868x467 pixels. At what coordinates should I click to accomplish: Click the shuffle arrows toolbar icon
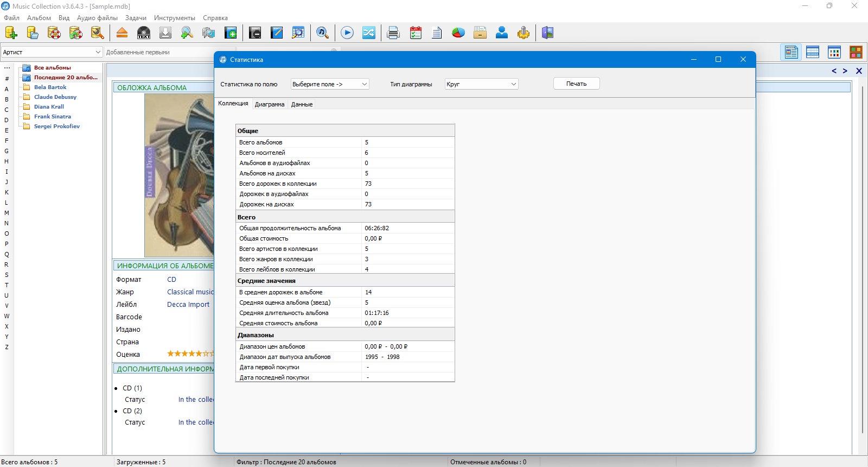[x=369, y=33]
